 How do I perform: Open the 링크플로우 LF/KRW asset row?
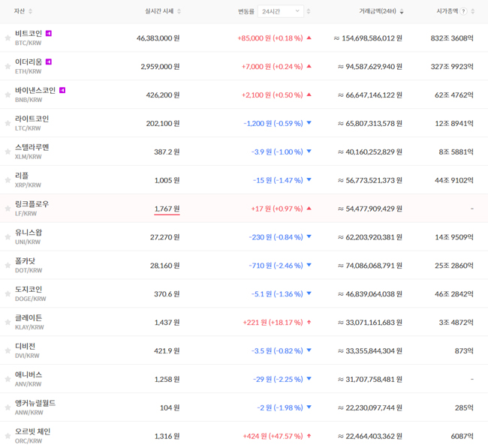point(32,208)
